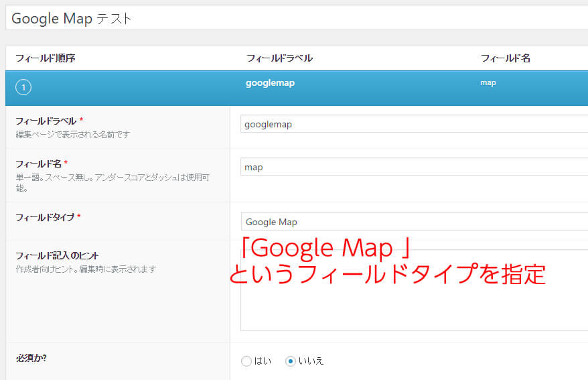Click the フィールド記入のヒント setting label

[57, 255]
